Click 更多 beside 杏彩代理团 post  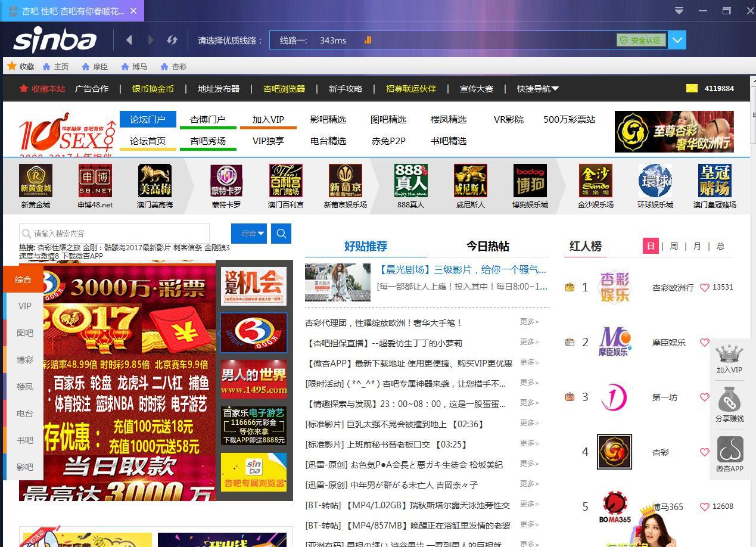coord(529,322)
